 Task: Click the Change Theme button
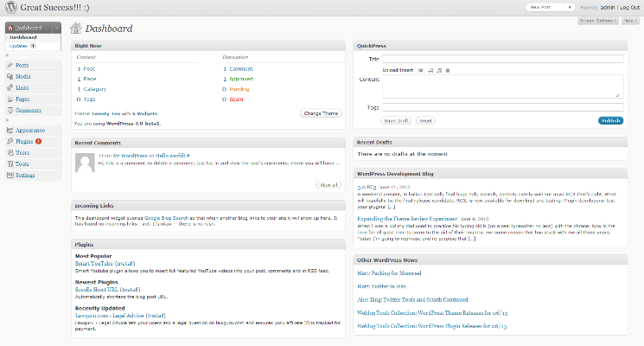click(x=321, y=113)
